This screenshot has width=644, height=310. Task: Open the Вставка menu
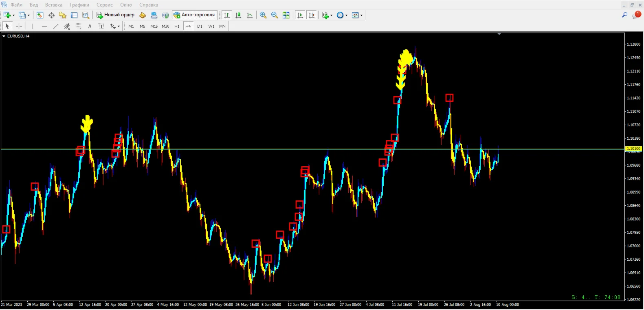click(x=54, y=5)
